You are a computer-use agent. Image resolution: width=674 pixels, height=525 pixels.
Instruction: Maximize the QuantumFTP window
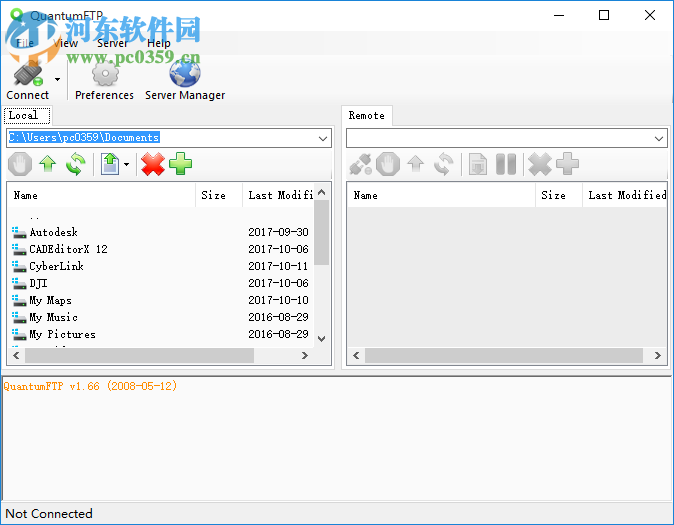(604, 15)
